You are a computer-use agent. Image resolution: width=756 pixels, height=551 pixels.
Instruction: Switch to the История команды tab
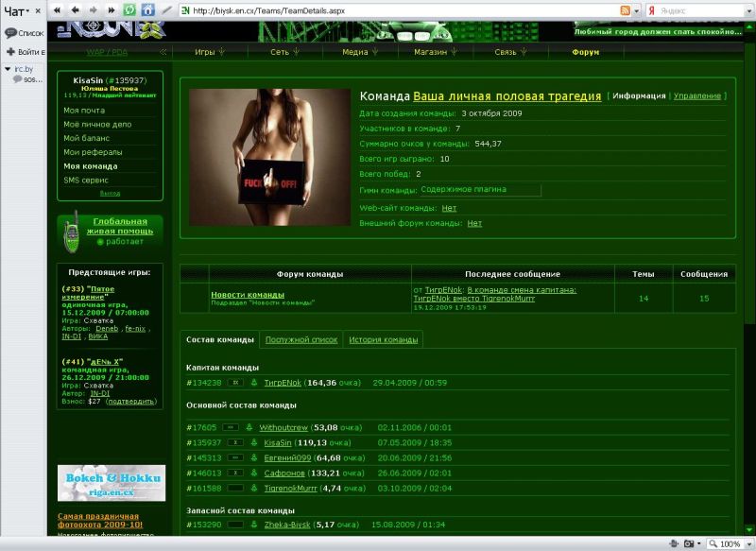(x=384, y=340)
